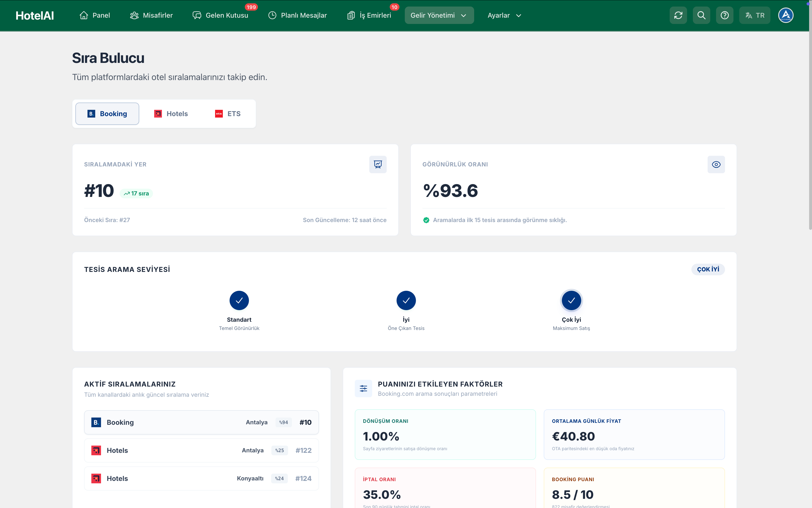Click the #122 rank value

303,450
